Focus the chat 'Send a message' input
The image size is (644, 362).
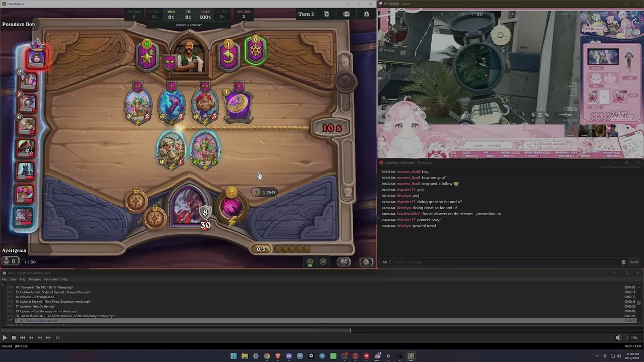pyautogui.click(x=507, y=262)
